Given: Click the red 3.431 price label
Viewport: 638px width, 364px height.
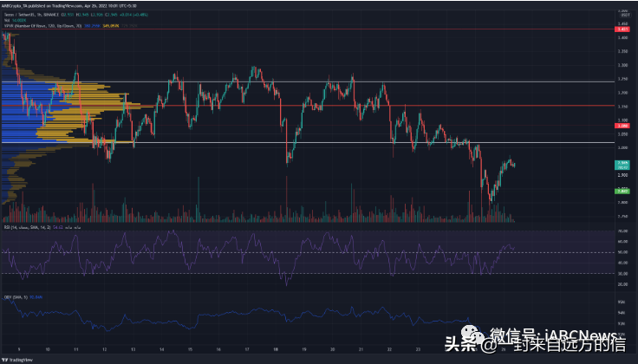Looking at the screenshot, I should (622, 29).
